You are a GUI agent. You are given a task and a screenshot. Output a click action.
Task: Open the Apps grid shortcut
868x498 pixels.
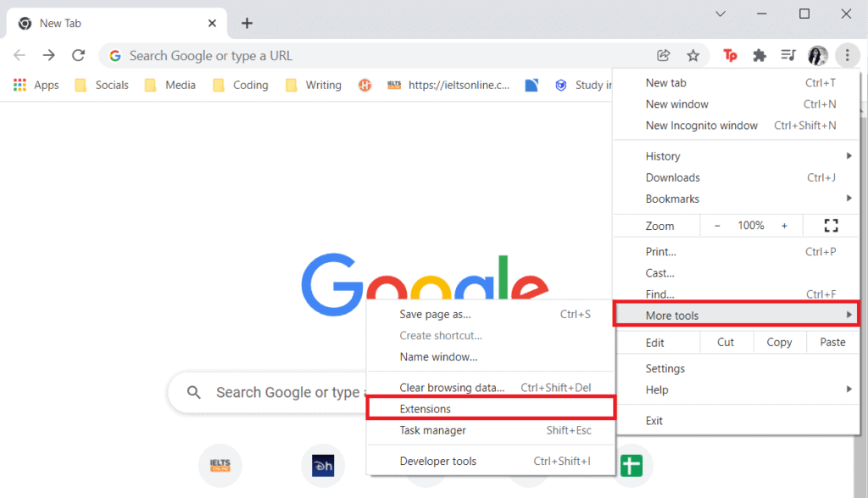click(36, 85)
